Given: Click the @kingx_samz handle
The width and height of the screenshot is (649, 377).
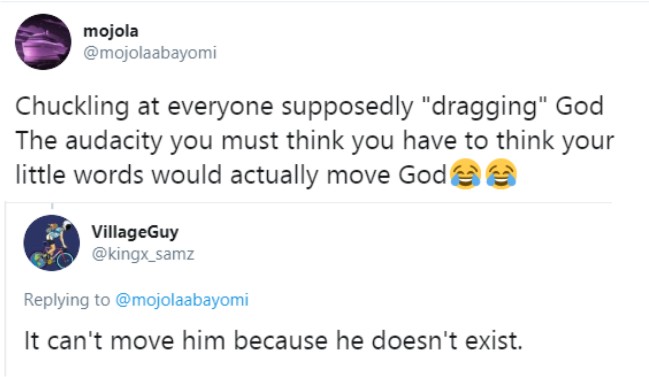Looking at the screenshot, I should coord(143,254).
